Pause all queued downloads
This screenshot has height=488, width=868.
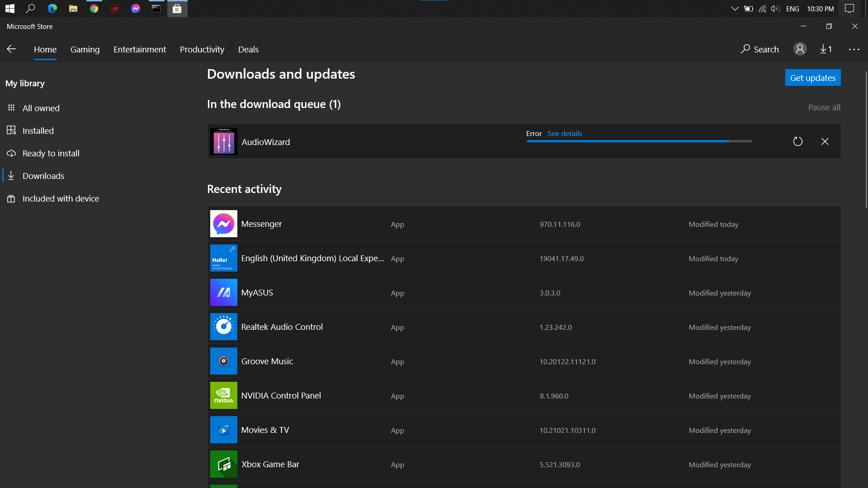pyautogui.click(x=824, y=106)
